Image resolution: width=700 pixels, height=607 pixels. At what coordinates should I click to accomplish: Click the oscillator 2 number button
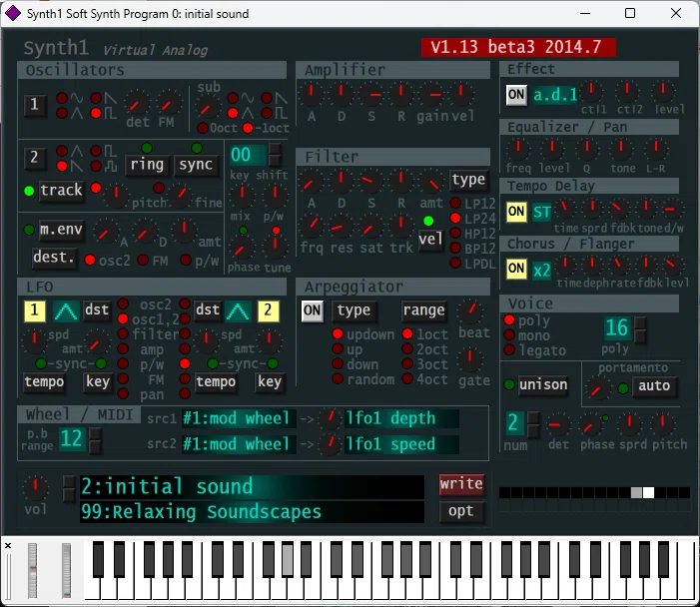coord(34,157)
